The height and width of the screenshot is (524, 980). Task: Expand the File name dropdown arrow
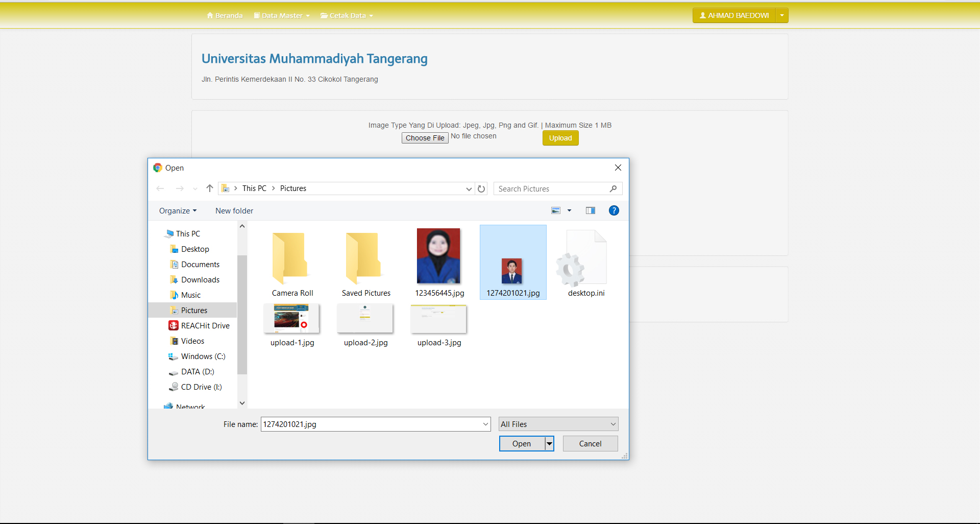click(x=485, y=424)
